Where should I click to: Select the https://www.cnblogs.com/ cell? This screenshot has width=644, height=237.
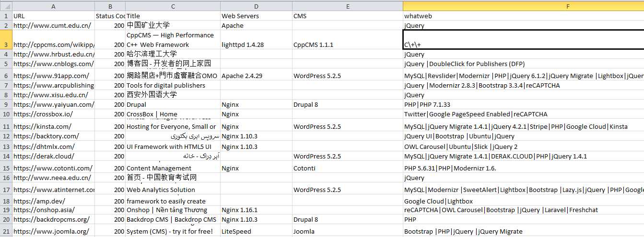[x=53, y=64]
